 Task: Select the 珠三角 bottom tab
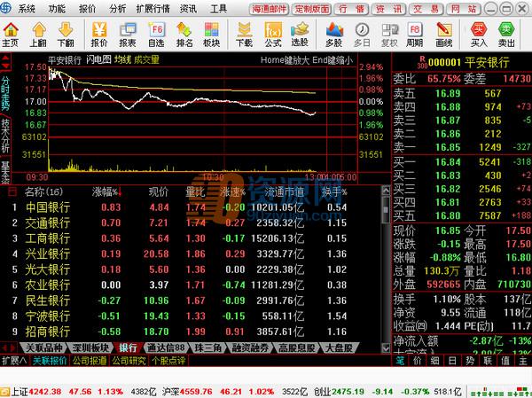point(207,347)
